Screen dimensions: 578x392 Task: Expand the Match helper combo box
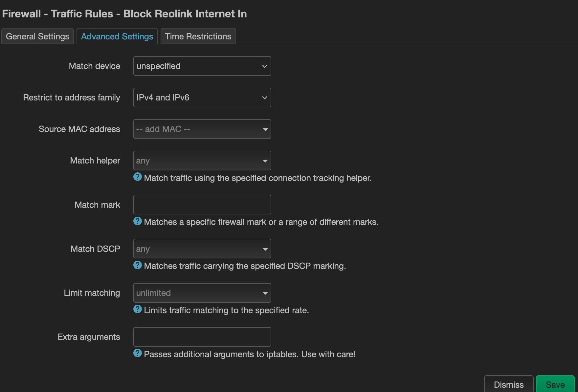pos(202,161)
